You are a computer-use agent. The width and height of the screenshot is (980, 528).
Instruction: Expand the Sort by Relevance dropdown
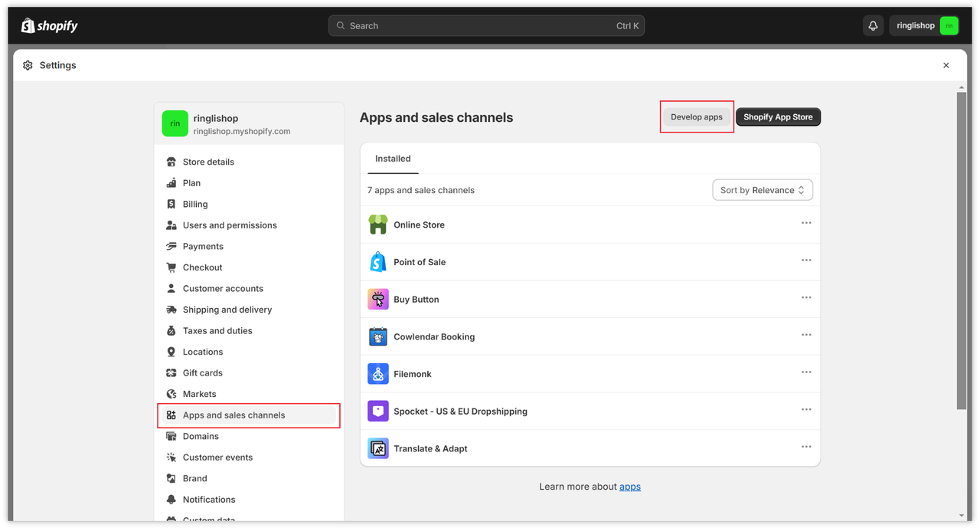(x=762, y=190)
